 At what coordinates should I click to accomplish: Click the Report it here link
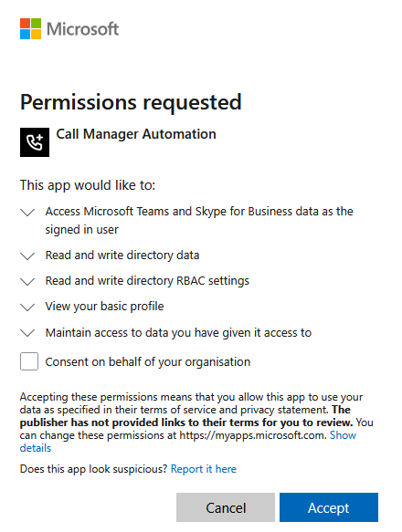204,469
